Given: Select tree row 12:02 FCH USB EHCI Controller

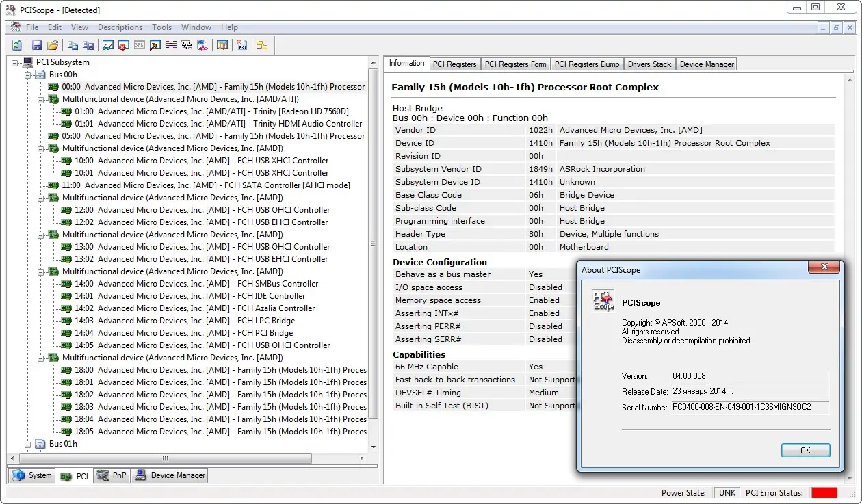Looking at the screenshot, I should [194, 222].
